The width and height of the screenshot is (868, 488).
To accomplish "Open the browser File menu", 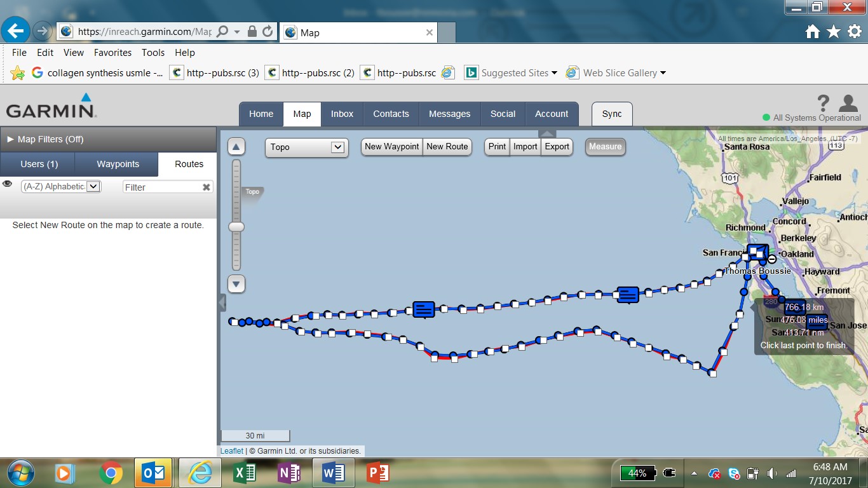I will point(19,53).
